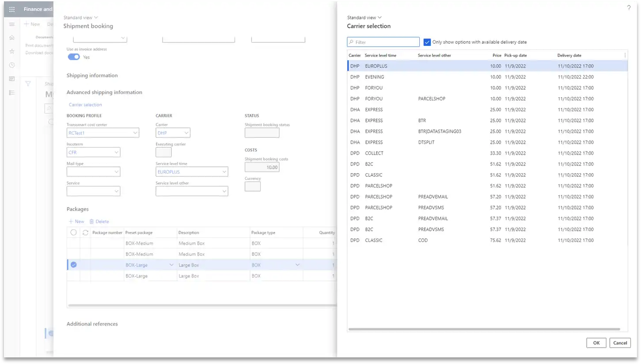Image resolution: width=641 pixels, height=364 pixels.
Task: Click the New package plus button
Action: (76, 221)
